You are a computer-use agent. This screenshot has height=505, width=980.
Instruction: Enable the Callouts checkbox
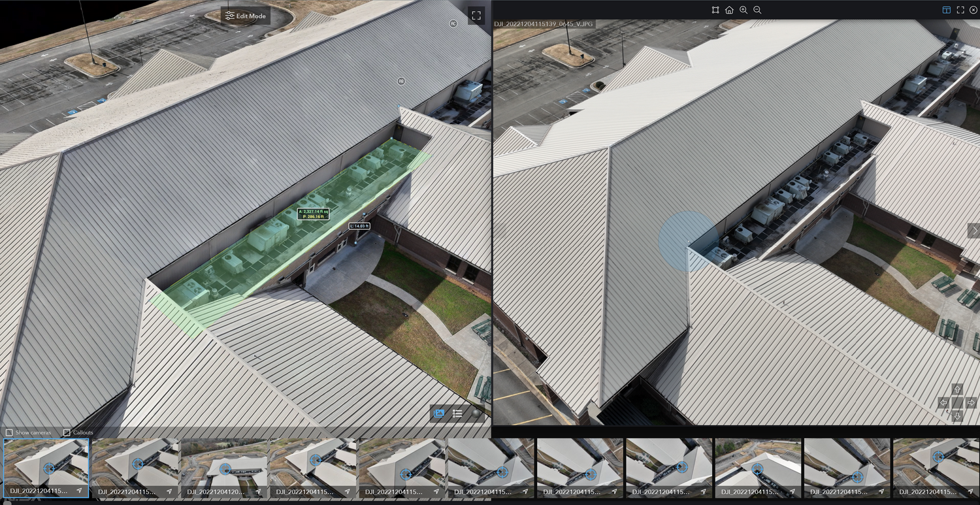click(67, 432)
